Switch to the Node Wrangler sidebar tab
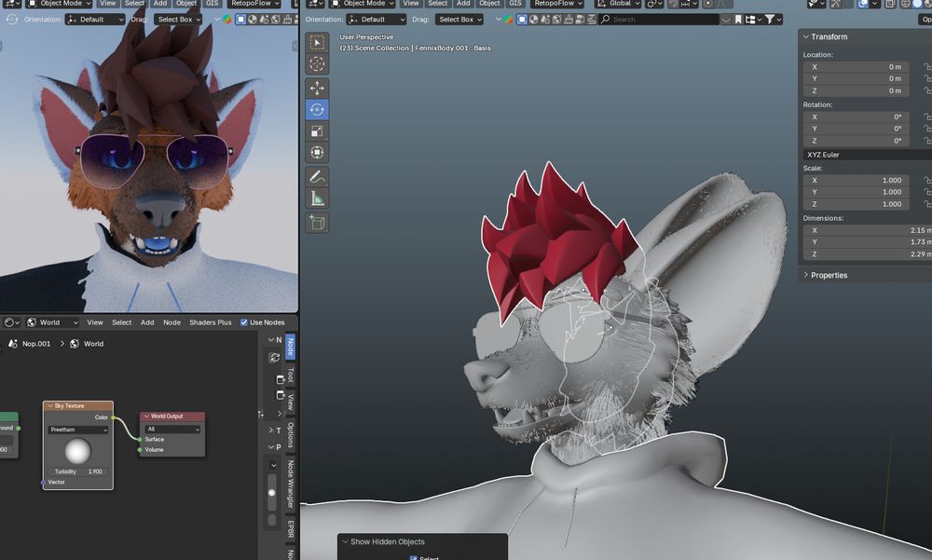This screenshot has height=560, width=932. pyautogui.click(x=290, y=484)
